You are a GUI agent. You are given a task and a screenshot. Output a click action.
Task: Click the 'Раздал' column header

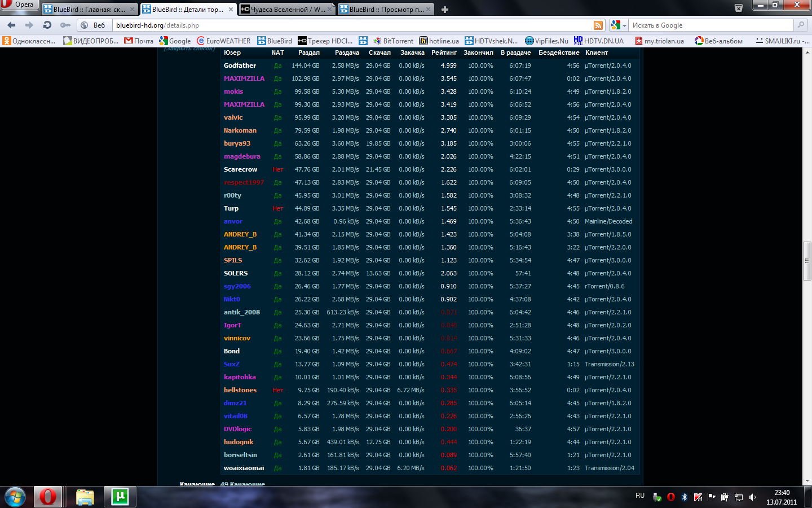[309, 52]
